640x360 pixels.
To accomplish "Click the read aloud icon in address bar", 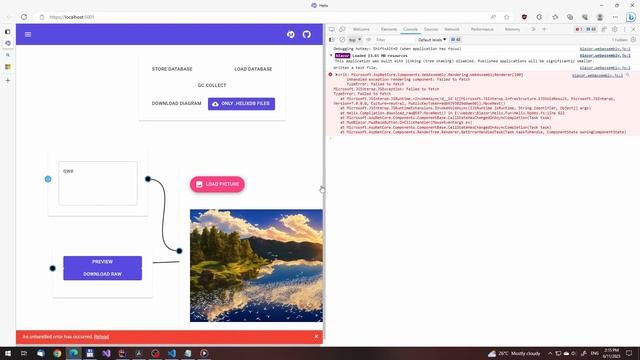I will pos(493,17).
